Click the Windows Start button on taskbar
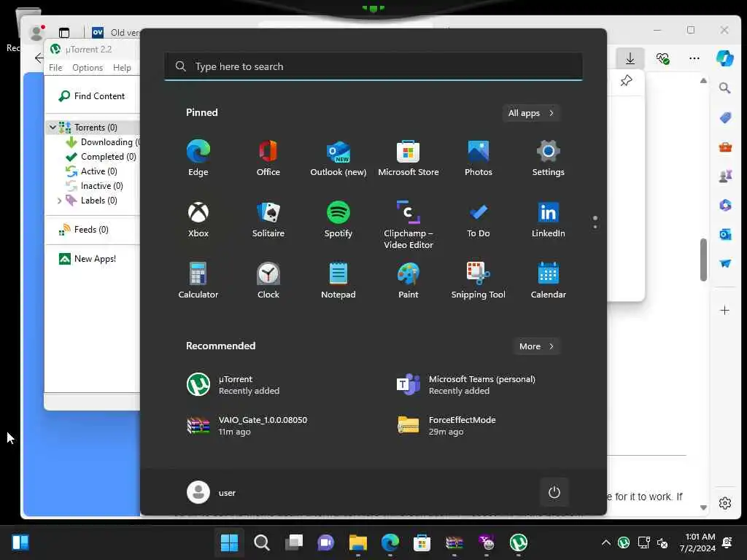This screenshot has height=560, width=747. [229, 542]
